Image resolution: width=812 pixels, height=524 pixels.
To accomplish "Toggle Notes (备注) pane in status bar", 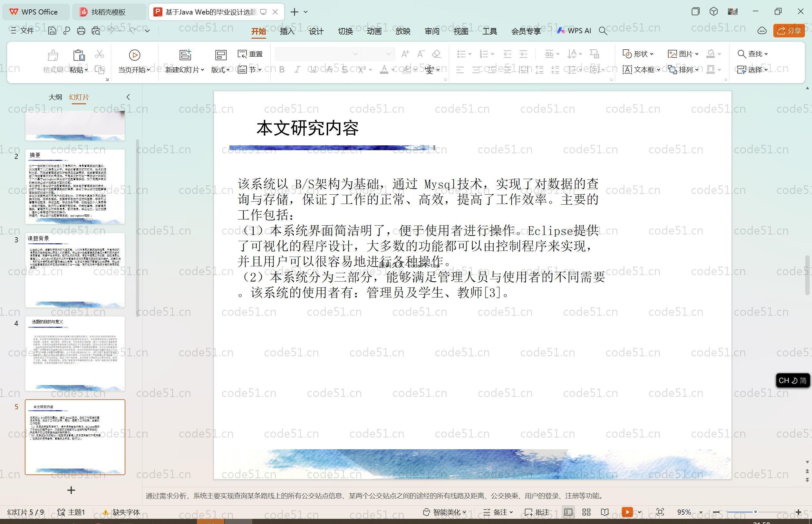I will 498,512.
